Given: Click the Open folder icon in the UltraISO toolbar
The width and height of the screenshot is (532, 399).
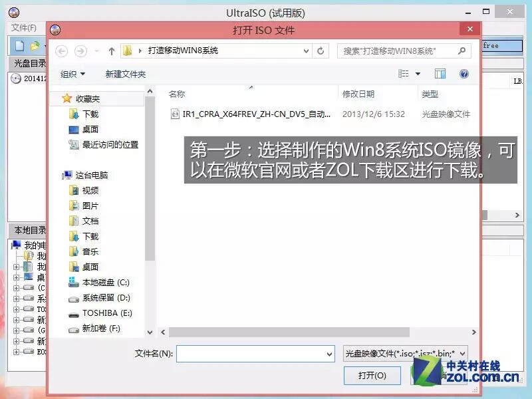Looking at the screenshot, I should click(x=35, y=46).
